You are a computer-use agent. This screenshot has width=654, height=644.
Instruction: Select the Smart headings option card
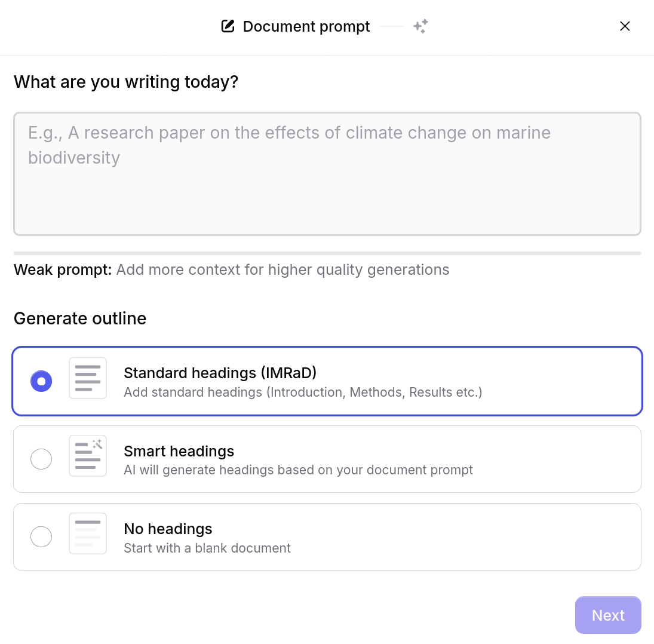(x=327, y=459)
